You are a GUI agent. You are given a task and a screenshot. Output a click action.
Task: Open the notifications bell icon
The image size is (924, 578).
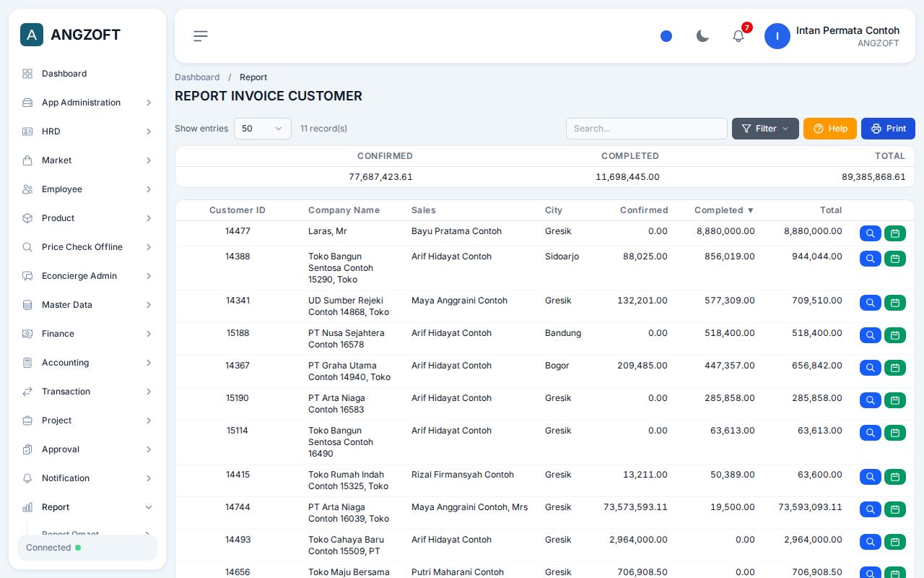(738, 36)
